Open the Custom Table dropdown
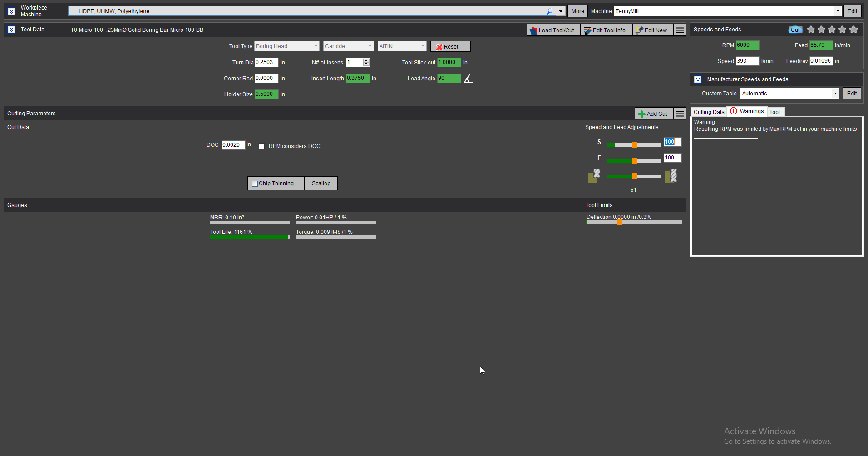The width and height of the screenshot is (868, 456). (835, 94)
